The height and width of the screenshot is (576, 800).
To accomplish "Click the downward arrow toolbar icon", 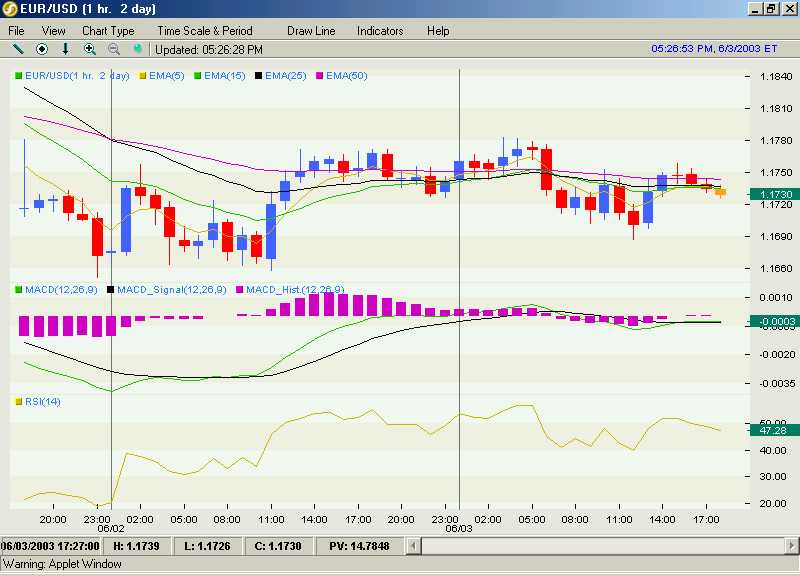I will coord(65,49).
